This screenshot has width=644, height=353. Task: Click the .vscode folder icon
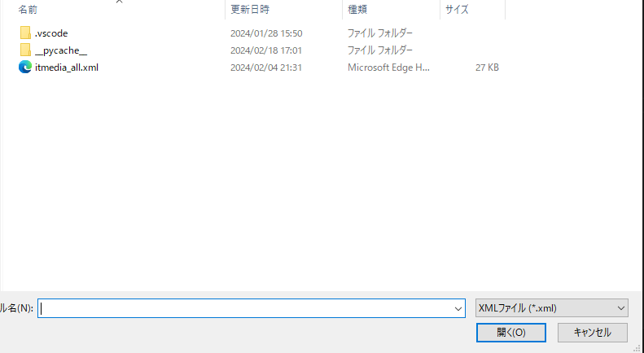pyautogui.click(x=25, y=33)
